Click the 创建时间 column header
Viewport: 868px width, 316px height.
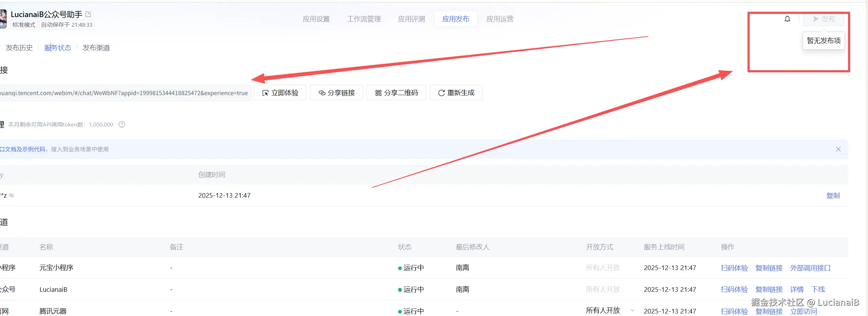[x=212, y=175]
